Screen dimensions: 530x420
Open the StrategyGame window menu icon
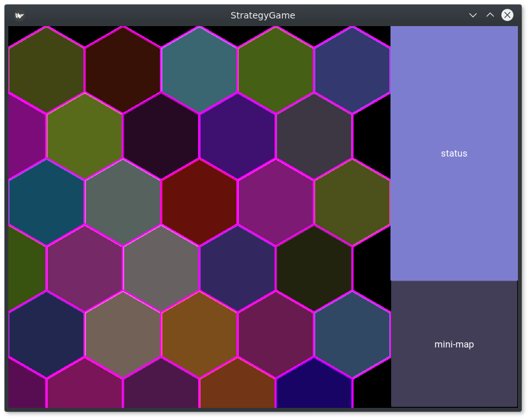coord(20,15)
